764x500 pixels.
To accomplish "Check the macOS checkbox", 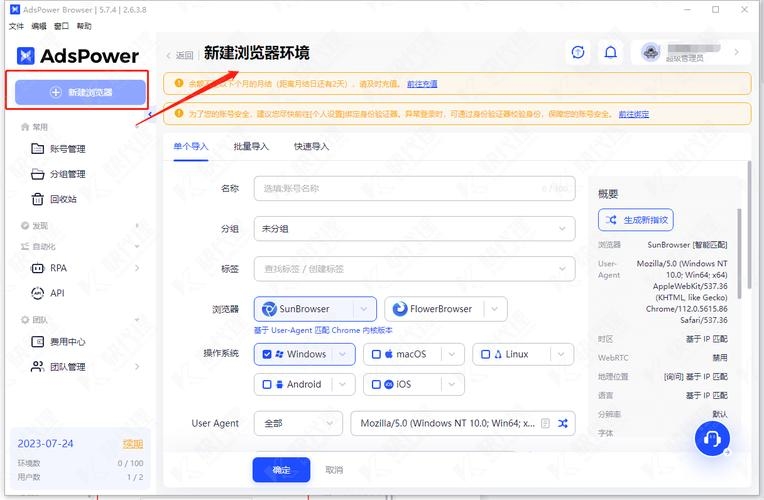I will point(376,354).
